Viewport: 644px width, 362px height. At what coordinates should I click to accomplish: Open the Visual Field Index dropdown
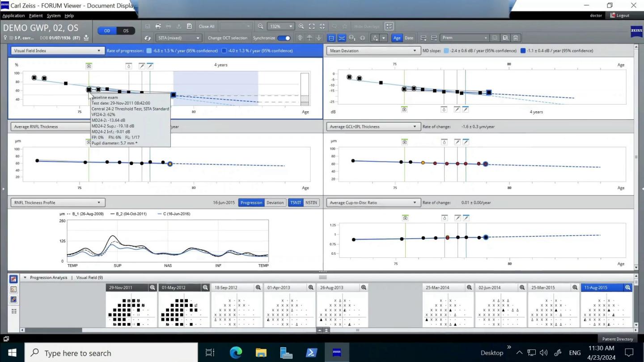click(x=99, y=51)
